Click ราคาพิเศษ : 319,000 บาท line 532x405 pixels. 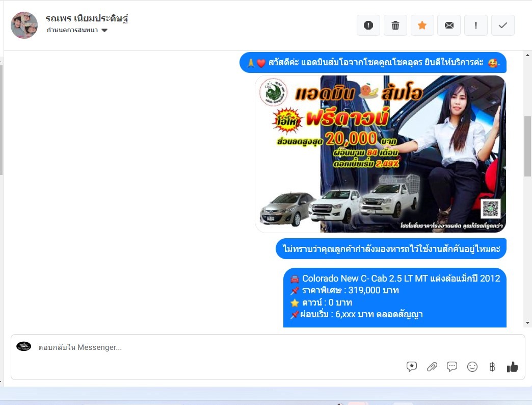coord(345,290)
